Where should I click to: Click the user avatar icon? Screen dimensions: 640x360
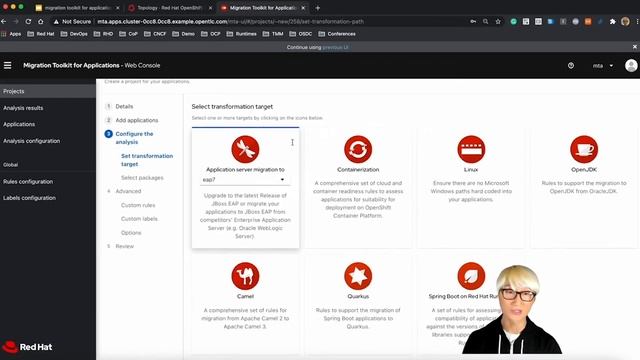click(x=631, y=65)
